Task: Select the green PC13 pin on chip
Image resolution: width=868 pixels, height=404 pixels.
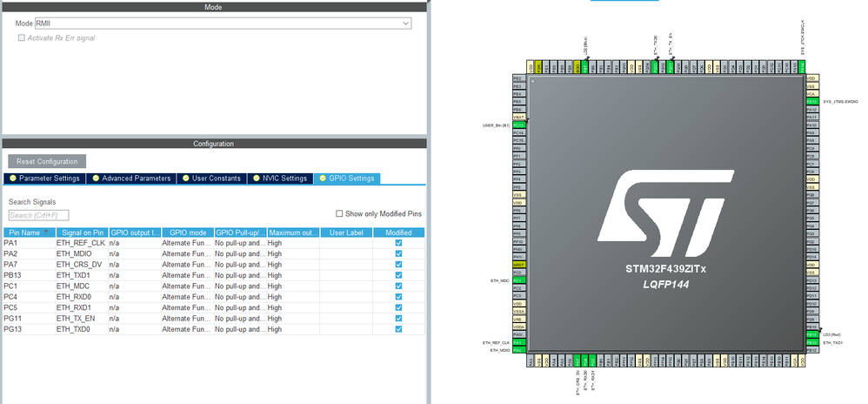Action: [519, 125]
